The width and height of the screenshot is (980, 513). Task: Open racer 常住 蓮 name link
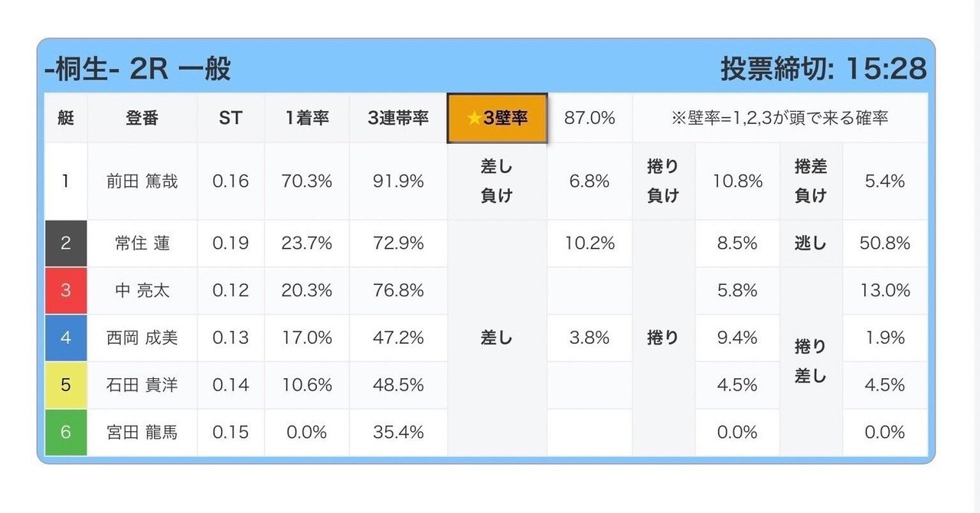coord(142,243)
